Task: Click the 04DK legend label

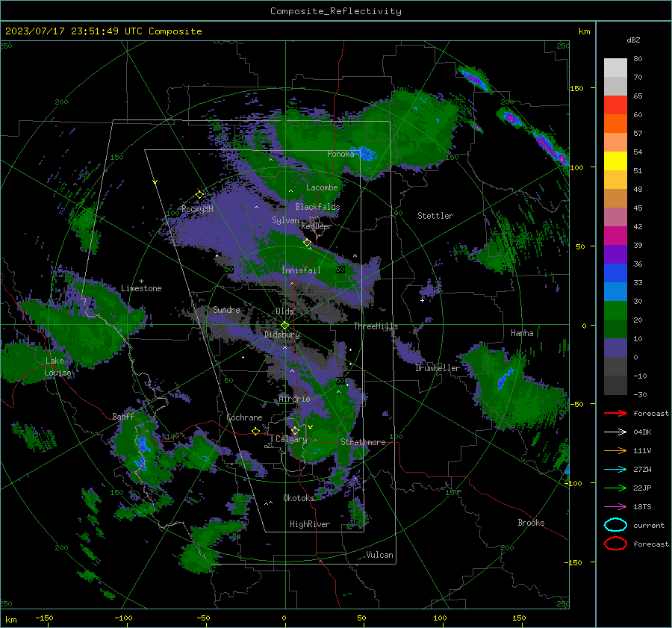Action: 642,432
